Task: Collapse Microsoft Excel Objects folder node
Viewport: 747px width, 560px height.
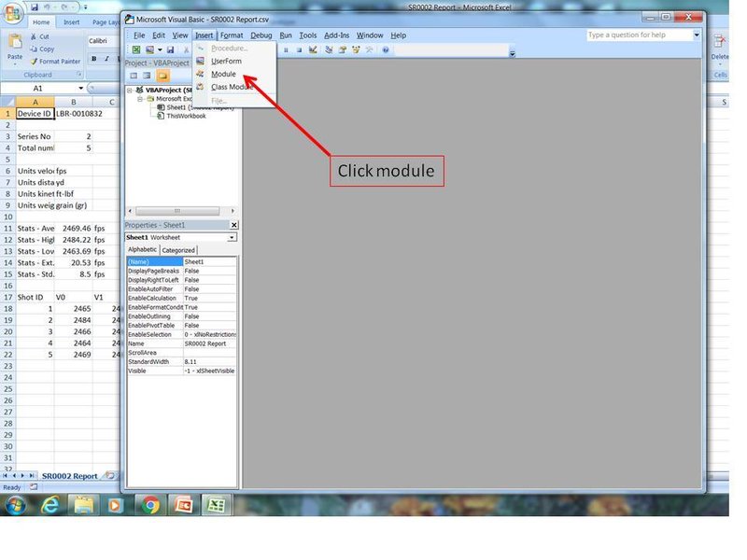Action: tap(140, 99)
